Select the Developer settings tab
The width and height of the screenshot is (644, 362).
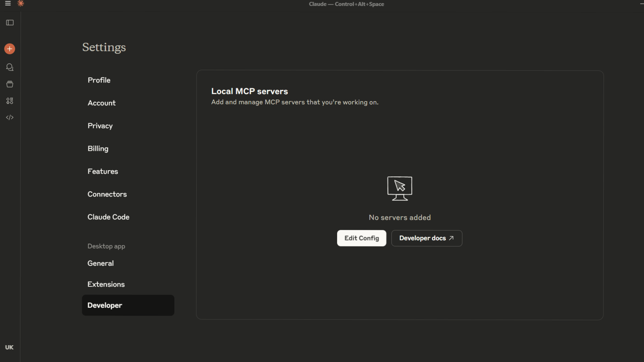128,305
